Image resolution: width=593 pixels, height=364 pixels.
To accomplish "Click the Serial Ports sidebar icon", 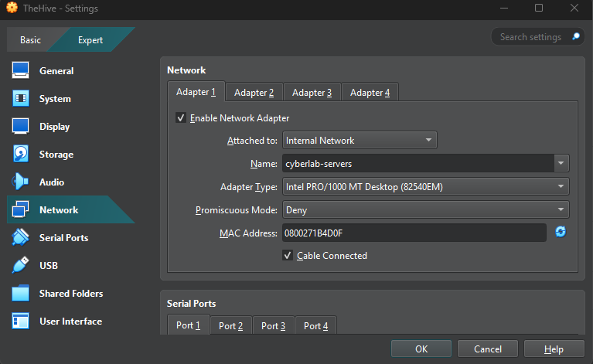I will [x=21, y=238].
